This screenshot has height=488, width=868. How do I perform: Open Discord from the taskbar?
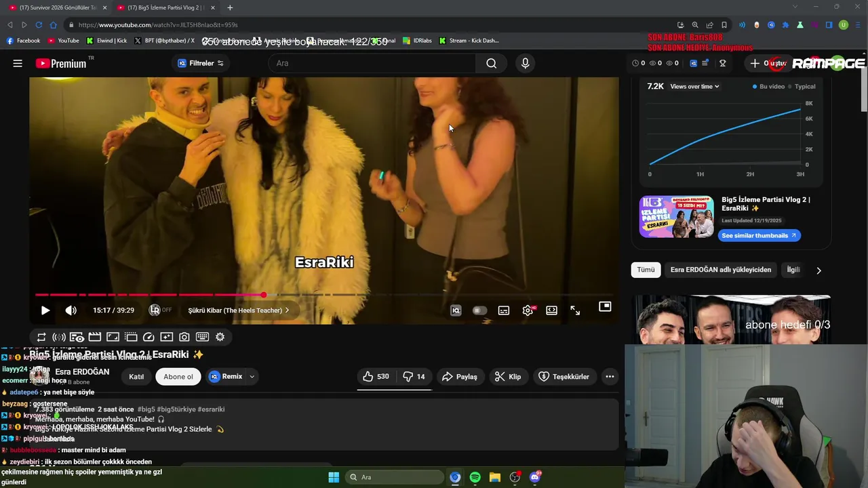(x=535, y=477)
